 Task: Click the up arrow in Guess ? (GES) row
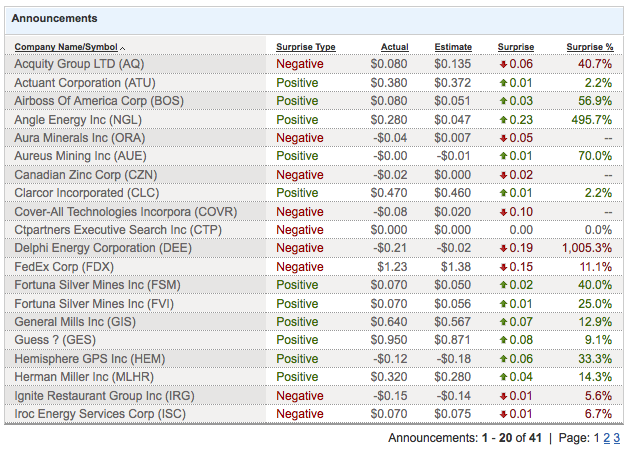pos(503,340)
